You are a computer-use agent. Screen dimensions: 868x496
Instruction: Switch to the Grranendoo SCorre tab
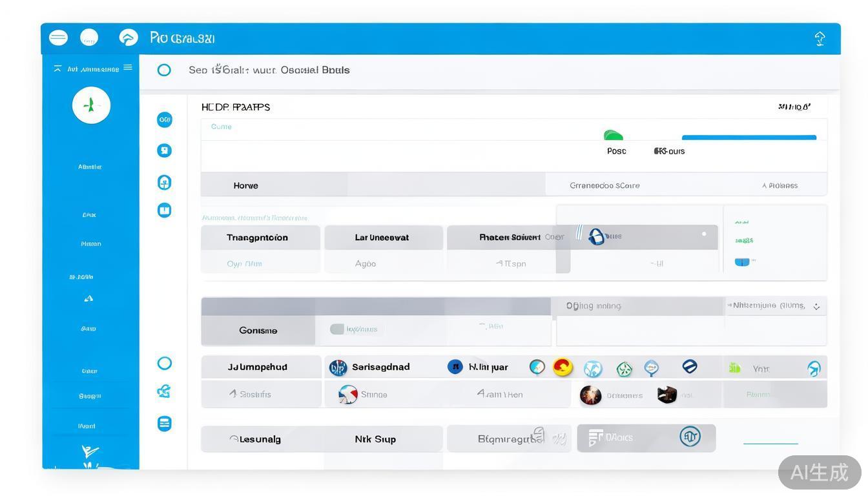[604, 185]
